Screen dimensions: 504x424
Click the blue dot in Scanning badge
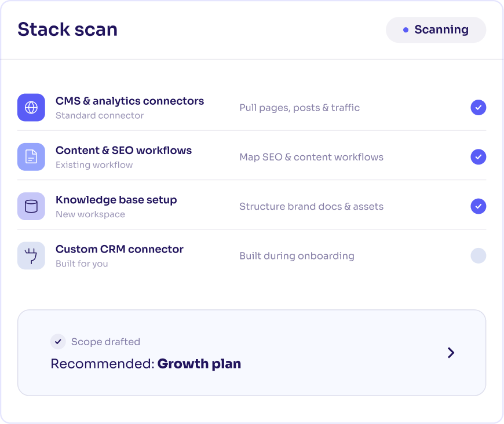(x=406, y=30)
